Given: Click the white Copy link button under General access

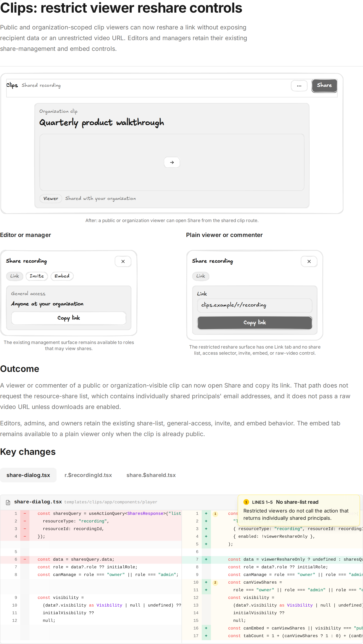Looking at the screenshot, I should coord(69,318).
